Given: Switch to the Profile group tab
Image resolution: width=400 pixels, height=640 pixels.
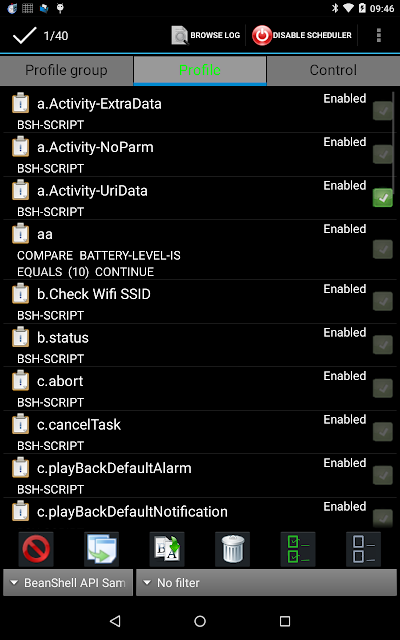Looking at the screenshot, I should 67,70.
